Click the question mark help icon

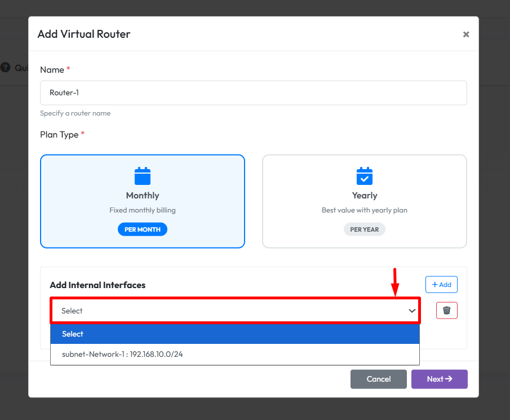coord(6,68)
